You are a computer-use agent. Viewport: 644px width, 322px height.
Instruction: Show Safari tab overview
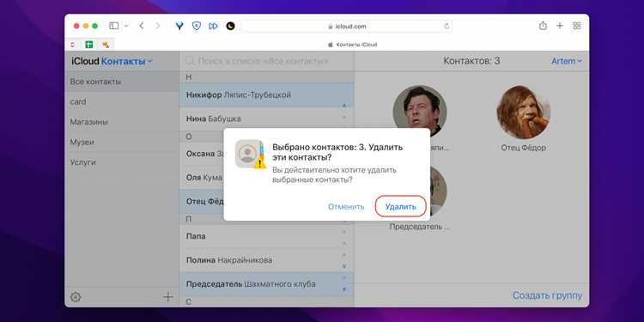577,26
